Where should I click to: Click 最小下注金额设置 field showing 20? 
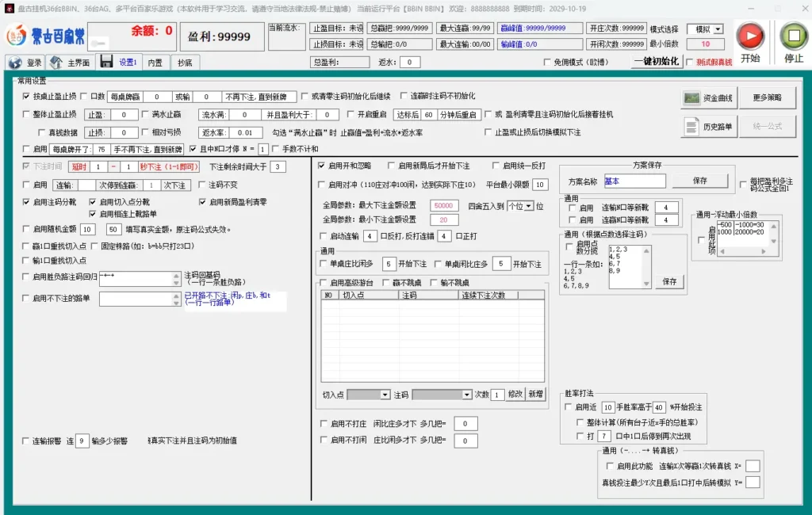pyautogui.click(x=444, y=220)
